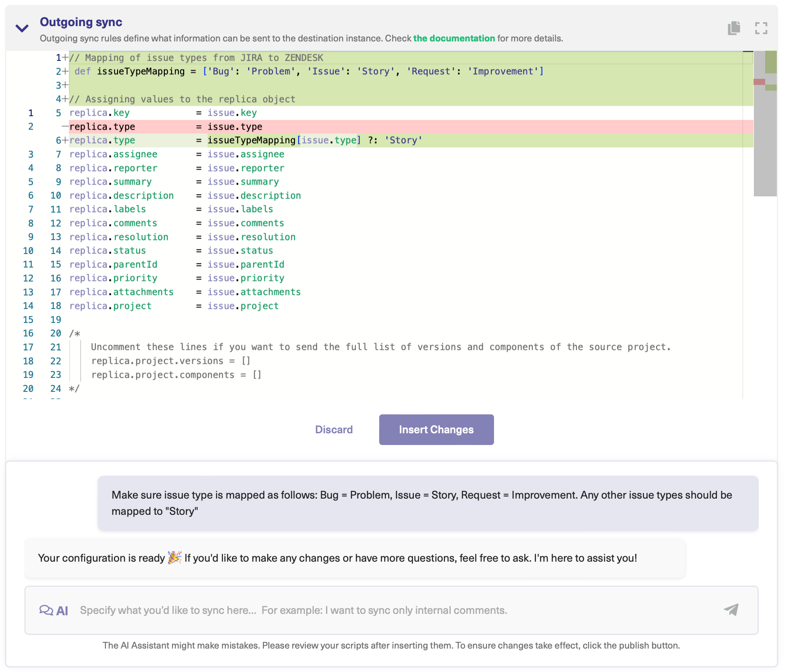Send the AI prompt with the paper plane icon
This screenshot has width=789, height=672.
pyautogui.click(x=731, y=610)
